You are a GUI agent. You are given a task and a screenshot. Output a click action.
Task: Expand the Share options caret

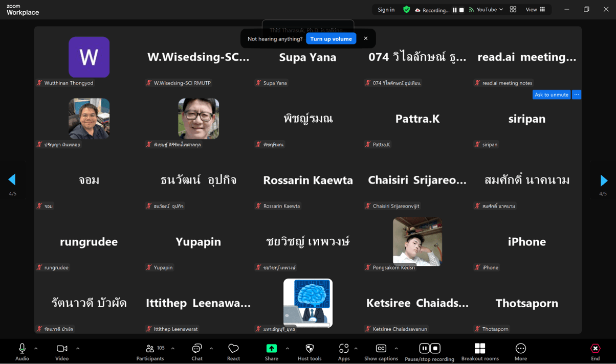[x=287, y=349]
